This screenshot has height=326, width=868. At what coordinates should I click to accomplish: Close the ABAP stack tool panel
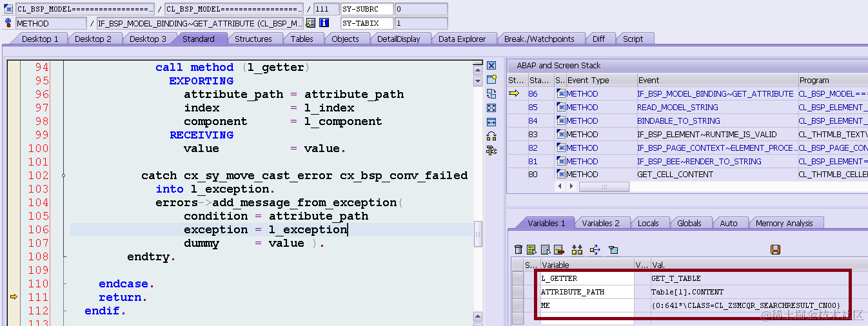[491, 66]
